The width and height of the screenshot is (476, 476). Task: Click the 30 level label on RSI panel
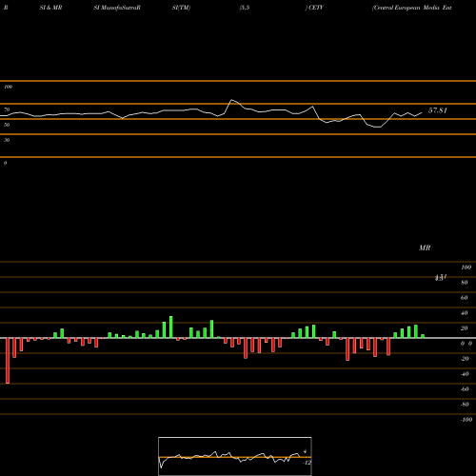pos(7,140)
